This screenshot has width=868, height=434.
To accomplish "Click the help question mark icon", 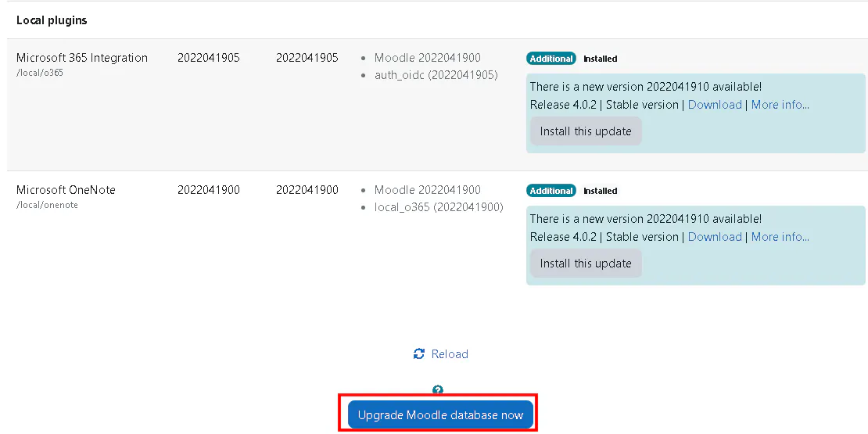I will click(x=438, y=390).
